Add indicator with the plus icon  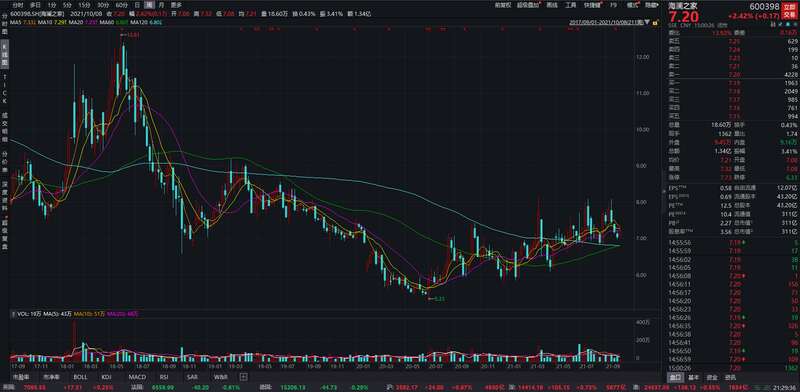(243, 377)
